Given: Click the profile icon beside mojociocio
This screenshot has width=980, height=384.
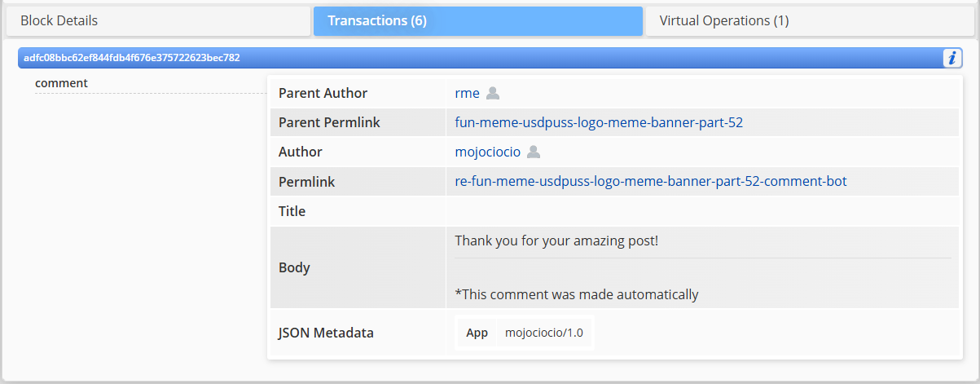Looking at the screenshot, I should pos(534,152).
